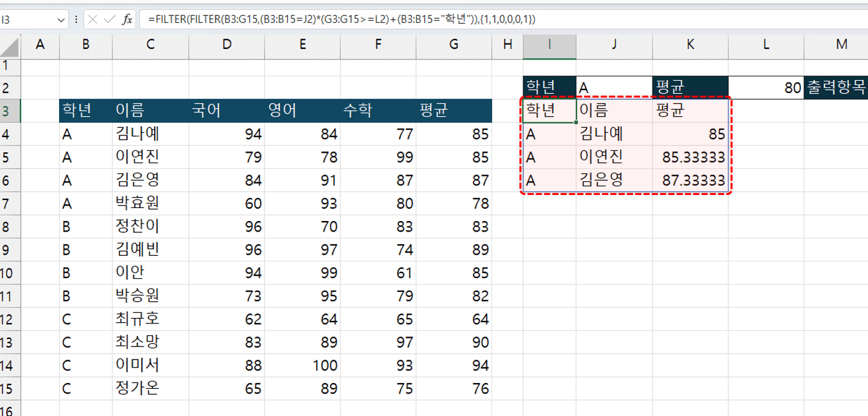Click result cell 김은영 in column J

[614, 181]
